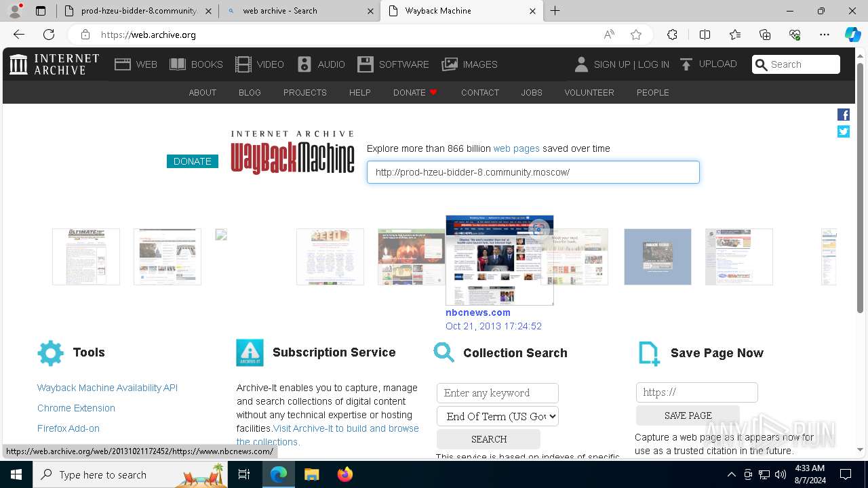The image size is (868, 488).
Task: Open the ABOUT menu item
Action: [x=203, y=93]
